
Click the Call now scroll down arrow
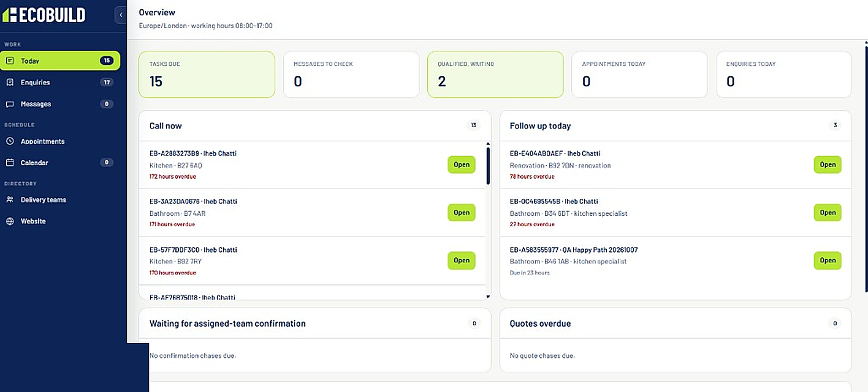click(x=488, y=297)
